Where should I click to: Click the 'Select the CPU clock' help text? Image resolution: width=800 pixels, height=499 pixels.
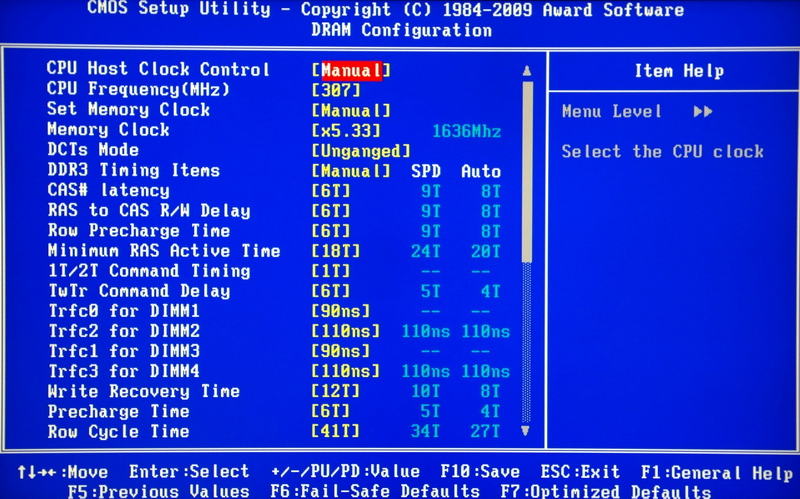pyautogui.click(x=663, y=152)
